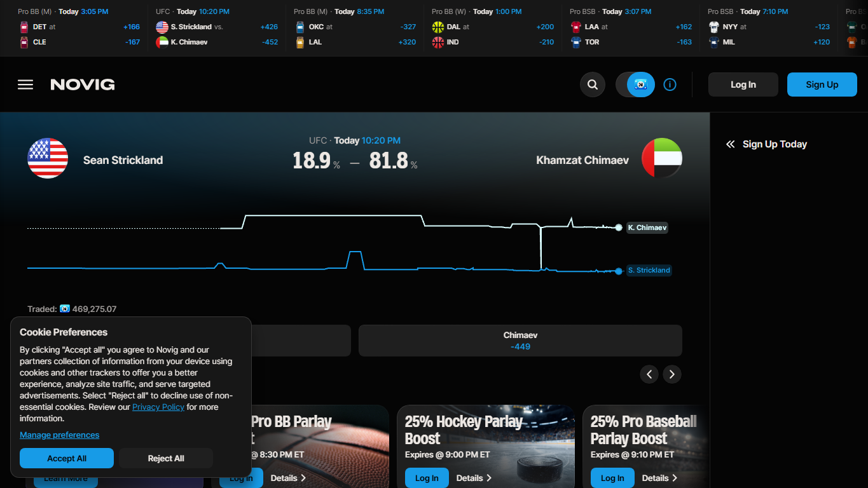Click LAA +162 ticker row
Viewport: 868px width, 488px height.
coord(631,27)
